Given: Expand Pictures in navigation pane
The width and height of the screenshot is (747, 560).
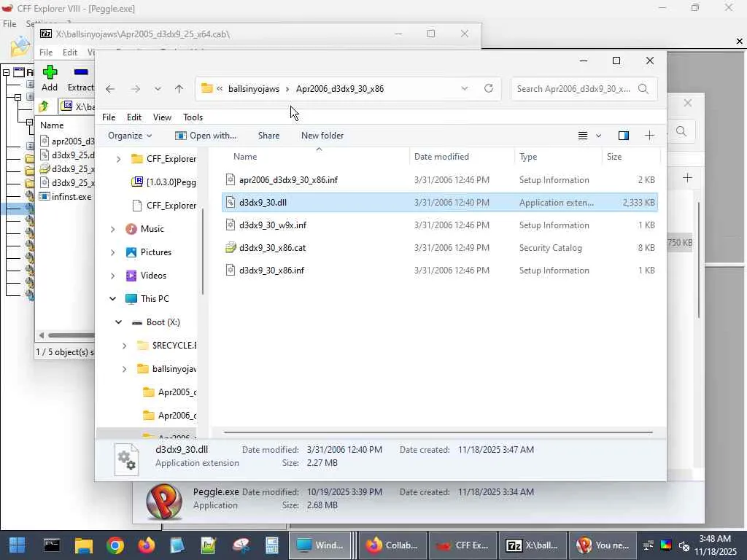Looking at the screenshot, I should tap(112, 252).
